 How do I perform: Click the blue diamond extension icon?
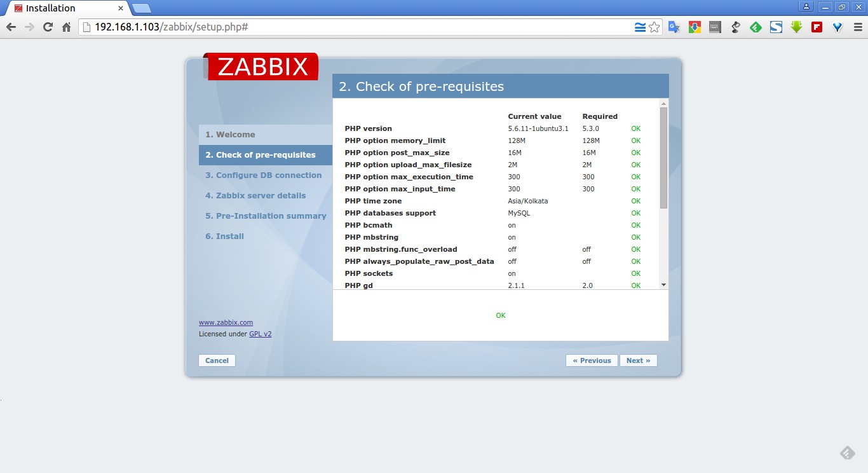pyautogui.click(x=837, y=27)
